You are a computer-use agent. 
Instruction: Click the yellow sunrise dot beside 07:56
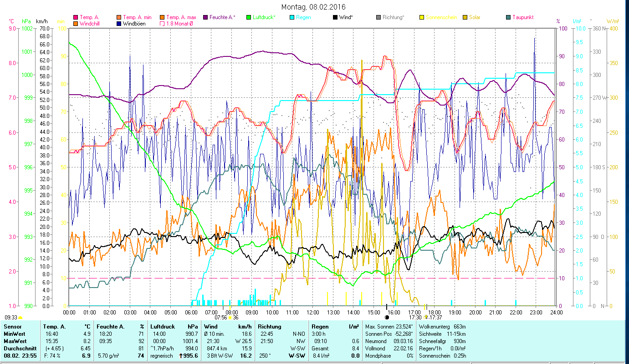pyautogui.click(x=230, y=317)
